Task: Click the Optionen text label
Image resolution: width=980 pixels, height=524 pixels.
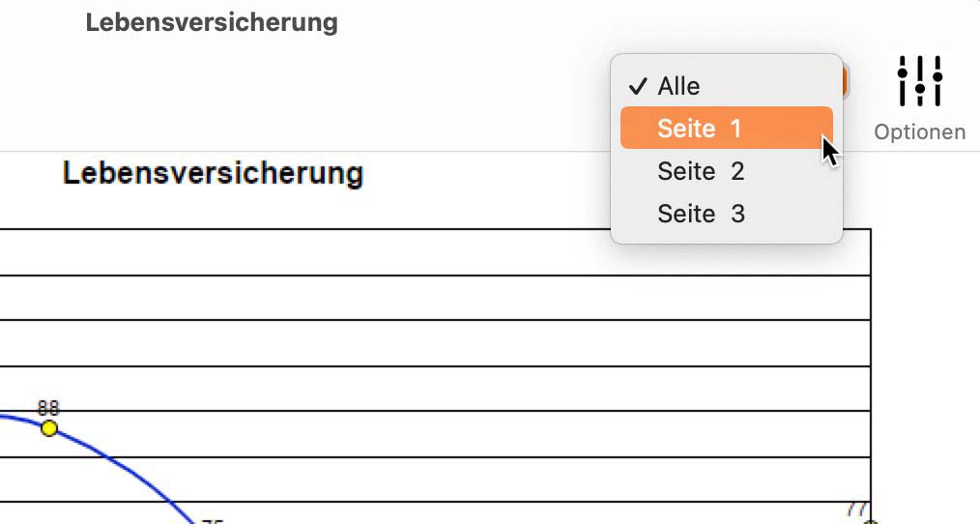Action: [919, 131]
